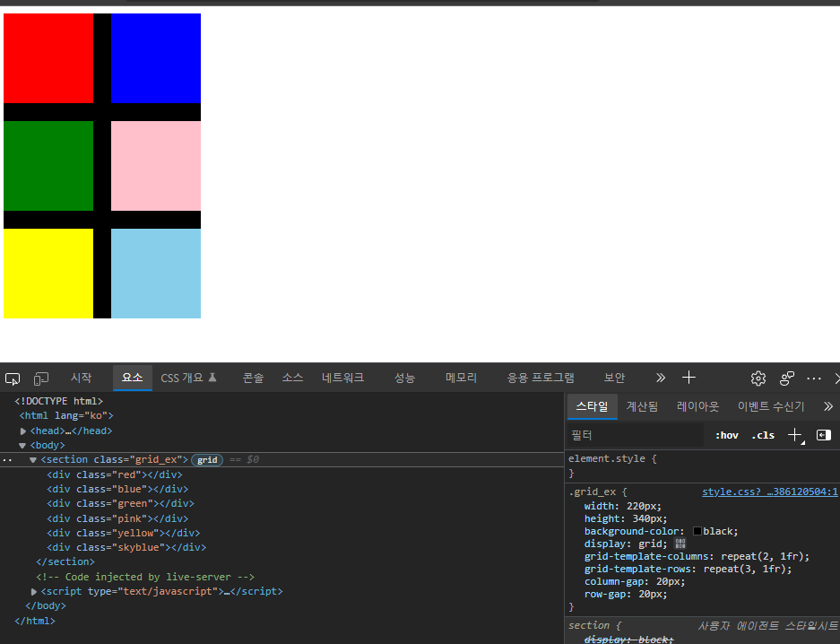Toggle the .cls class editor button
Viewport: 840px width, 644px height.
click(x=763, y=435)
